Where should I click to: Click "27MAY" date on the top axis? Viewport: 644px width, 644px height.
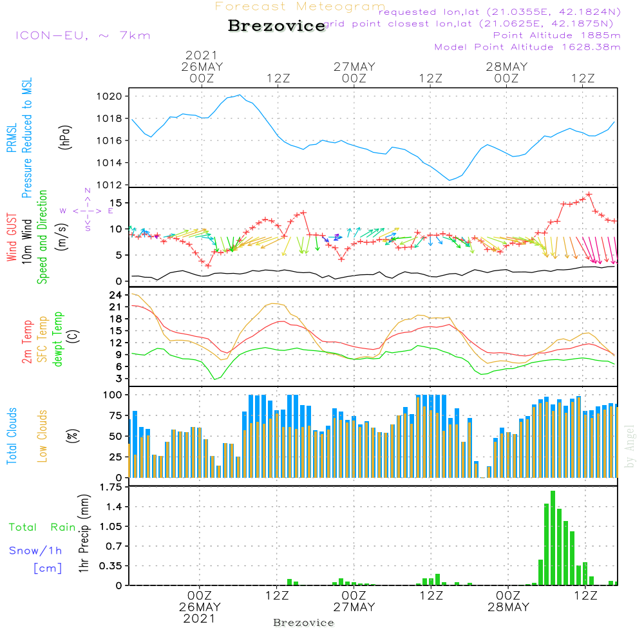(354, 67)
